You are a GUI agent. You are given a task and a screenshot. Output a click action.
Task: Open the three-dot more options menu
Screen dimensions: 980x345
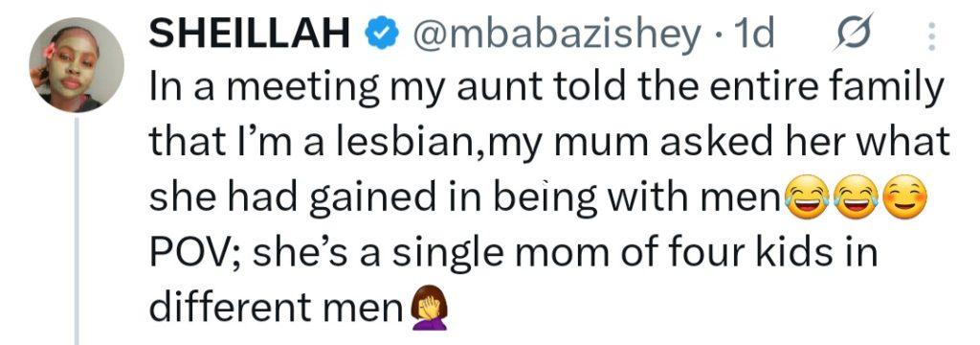tap(931, 36)
